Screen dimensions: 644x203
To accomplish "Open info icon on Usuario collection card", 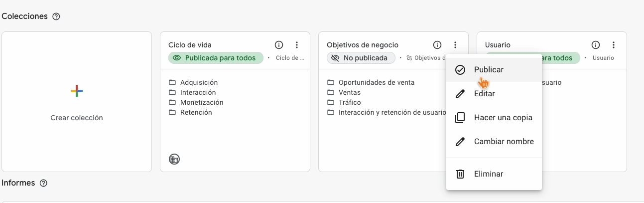I will [x=596, y=45].
